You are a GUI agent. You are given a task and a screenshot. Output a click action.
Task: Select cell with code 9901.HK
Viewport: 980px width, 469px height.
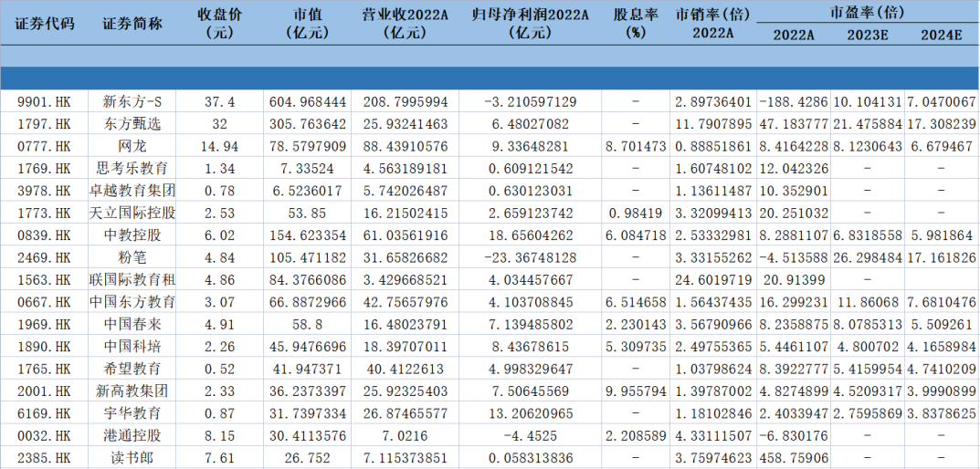45,101
